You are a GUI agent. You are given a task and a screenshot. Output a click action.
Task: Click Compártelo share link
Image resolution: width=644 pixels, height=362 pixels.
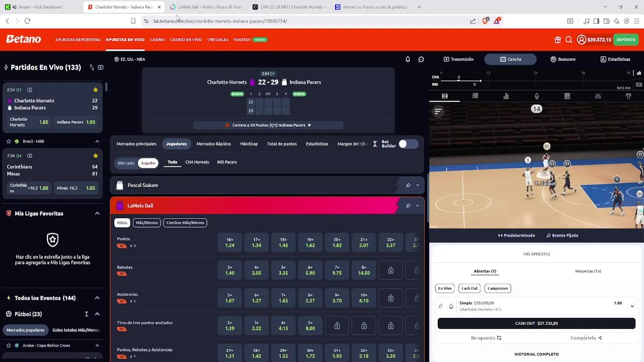pyautogui.click(x=586, y=338)
